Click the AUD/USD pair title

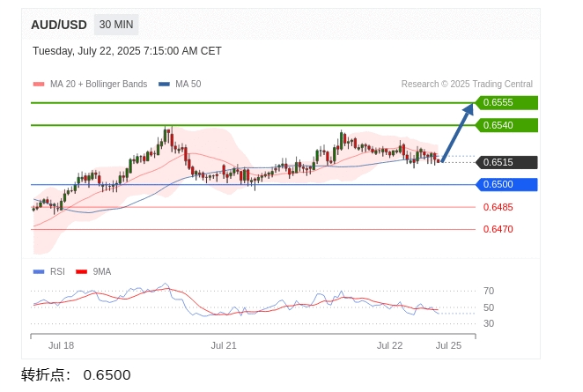pos(59,25)
